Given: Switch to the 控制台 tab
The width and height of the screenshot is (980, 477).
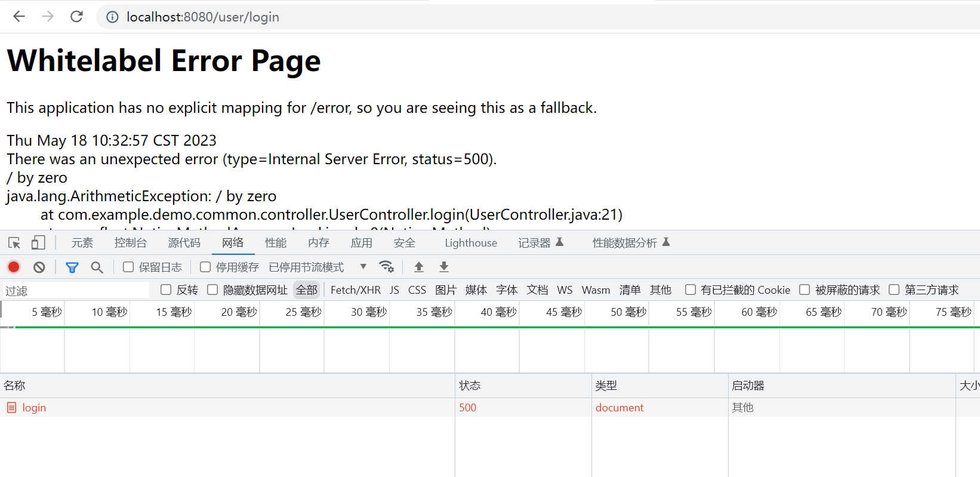Looking at the screenshot, I should [x=131, y=243].
